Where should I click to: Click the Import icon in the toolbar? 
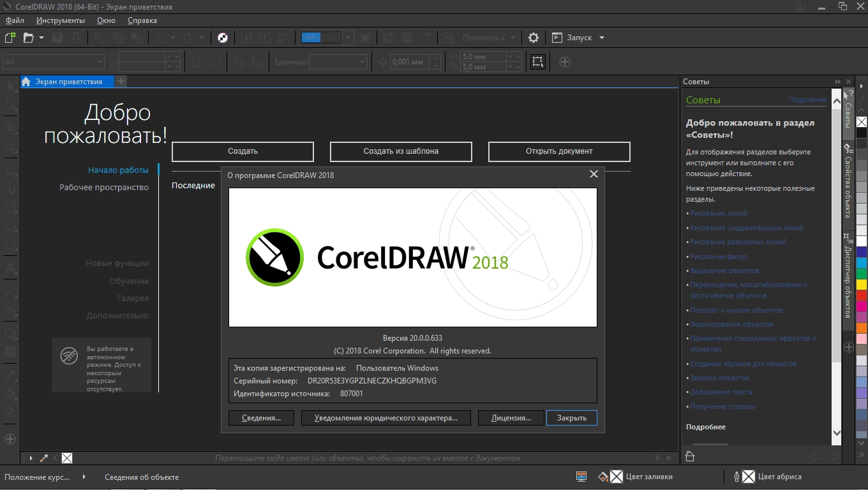247,38
